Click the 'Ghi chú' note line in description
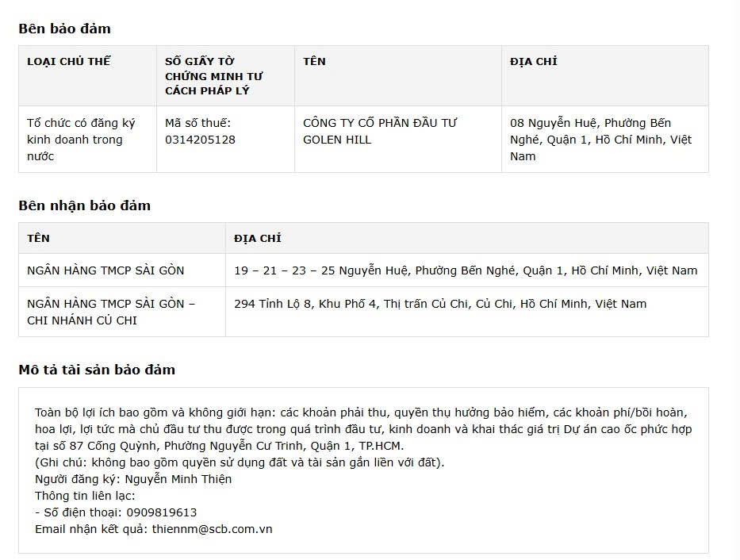740x560 pixels. [240, 462]
